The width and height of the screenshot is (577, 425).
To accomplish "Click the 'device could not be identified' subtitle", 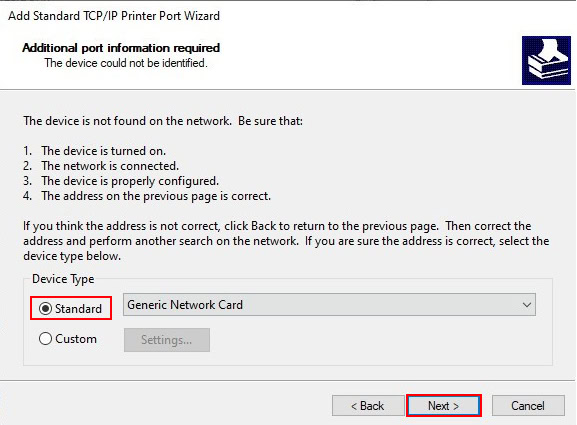I will tap(126, 63).
